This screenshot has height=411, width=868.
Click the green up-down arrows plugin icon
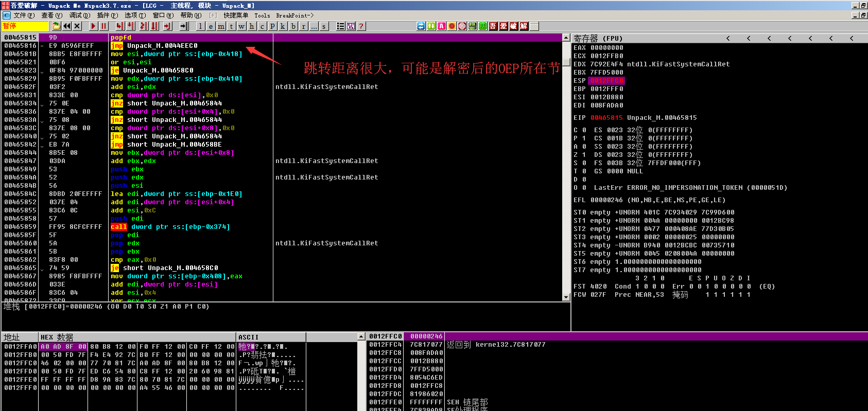[x=431, y=26]
